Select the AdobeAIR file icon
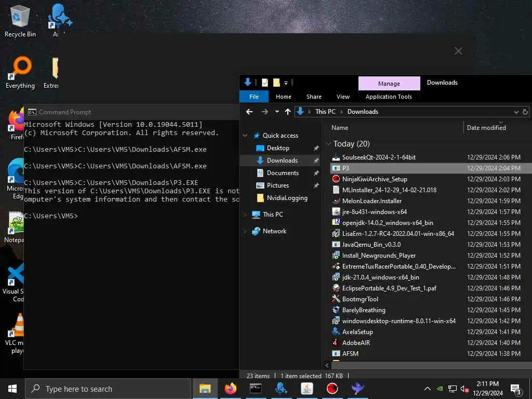This screenshot has height=399, width=532. click(x=336, y=342)
